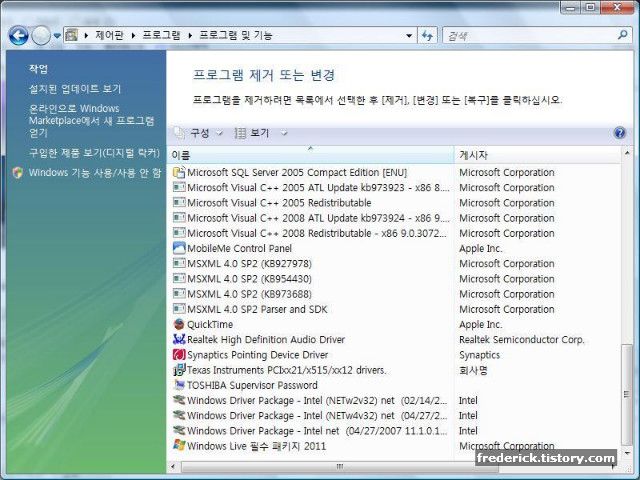Open 설치된 업데이트 보기 link

[75, 89]
